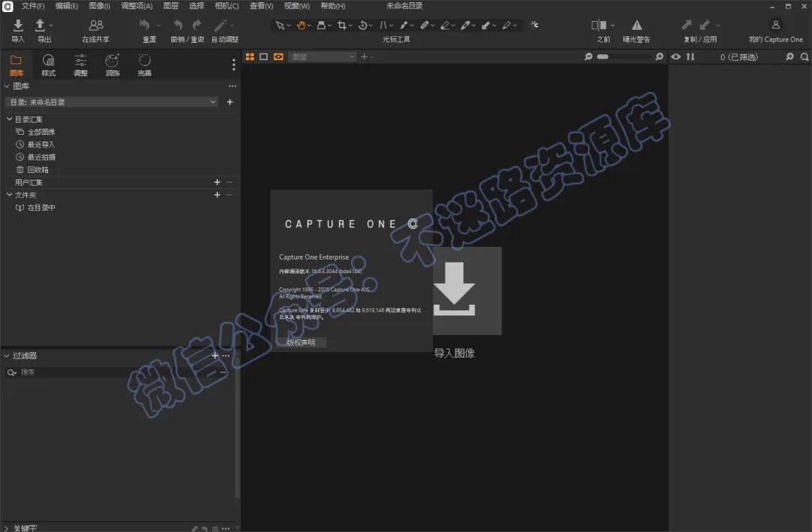
Task: Select 最近导入 collection
Action: (x=41, y=144)
